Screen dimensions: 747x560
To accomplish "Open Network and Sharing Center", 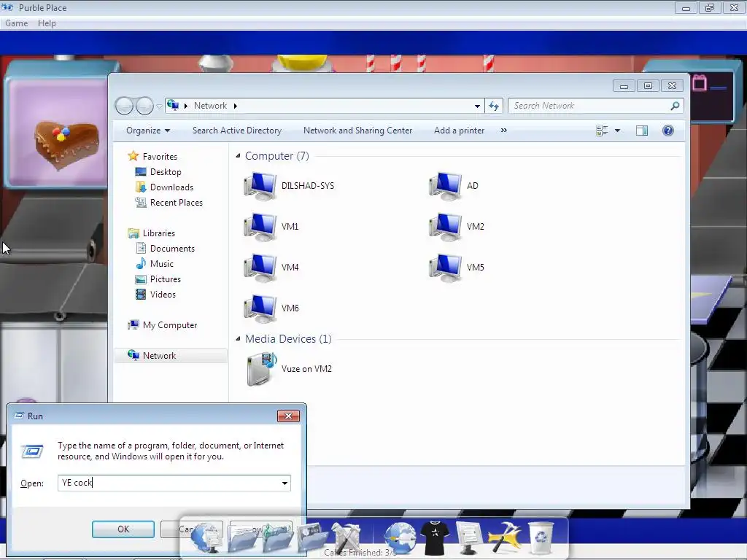I will (x=357, y=131).
